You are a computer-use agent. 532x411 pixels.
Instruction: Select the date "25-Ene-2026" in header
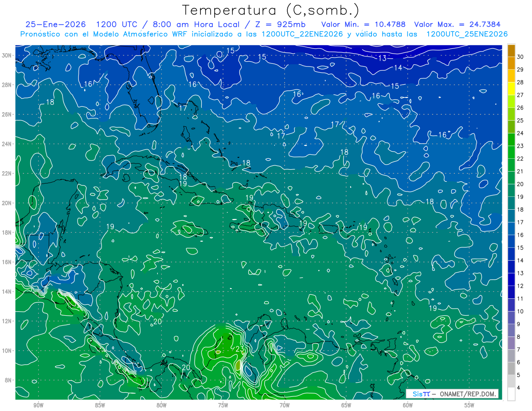56,24
